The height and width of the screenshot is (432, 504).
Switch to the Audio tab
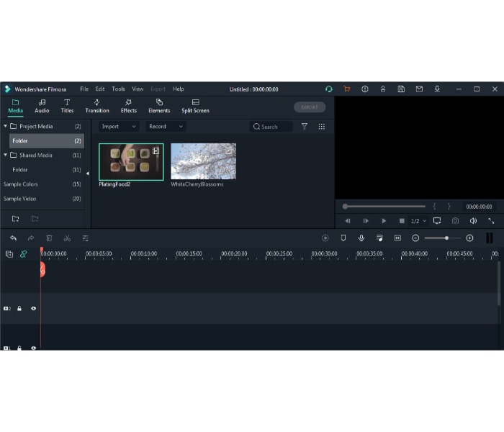pyautogui.click(x=42, y=107)
